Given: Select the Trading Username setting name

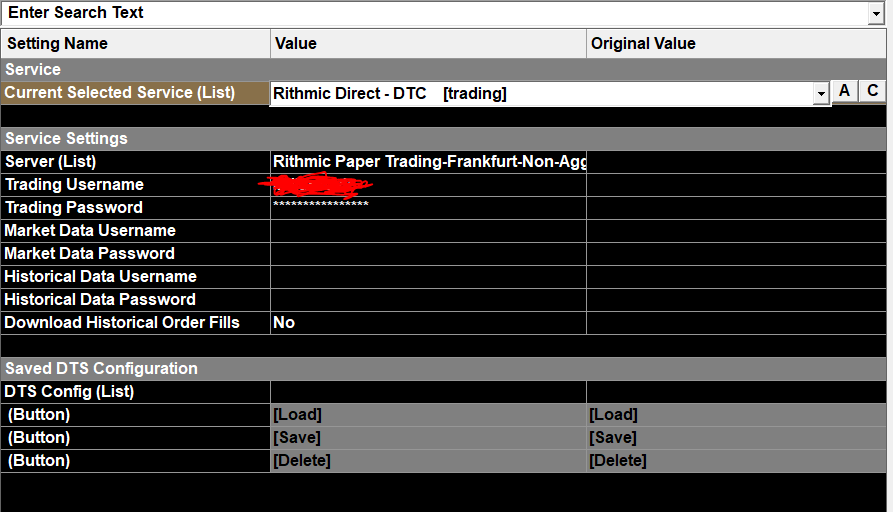Looking at the screenshot, I should [136, 185].
